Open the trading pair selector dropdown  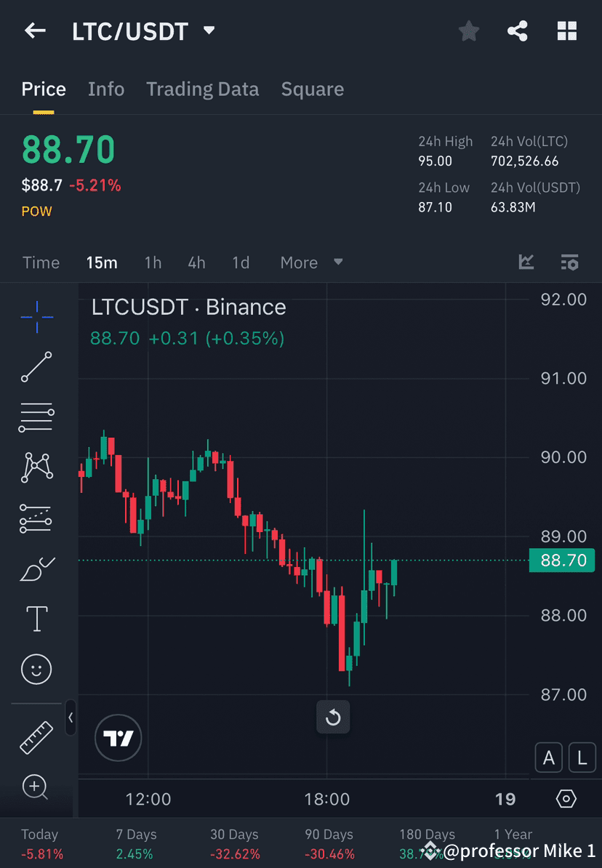coord(209,31)
